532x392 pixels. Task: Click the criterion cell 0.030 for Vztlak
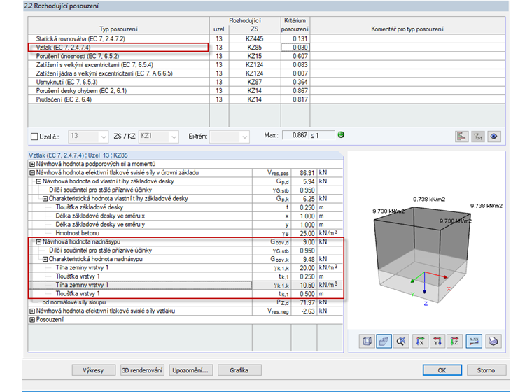point(295,48)
